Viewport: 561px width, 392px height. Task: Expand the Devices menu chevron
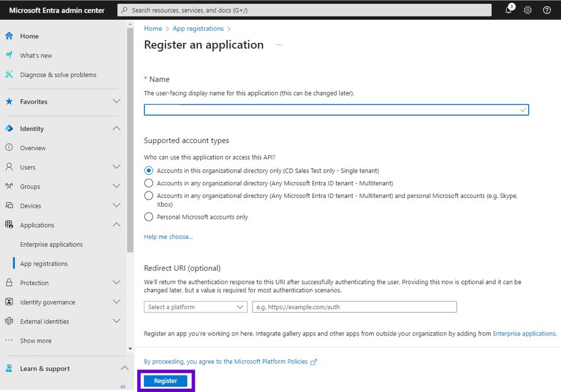(116, 205)
